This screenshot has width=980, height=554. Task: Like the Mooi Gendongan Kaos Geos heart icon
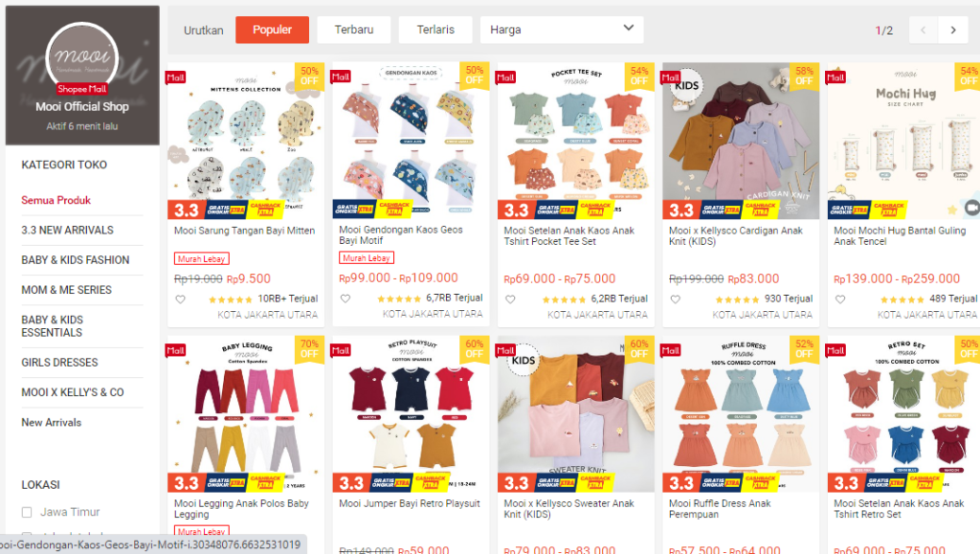tap(345, 299)
